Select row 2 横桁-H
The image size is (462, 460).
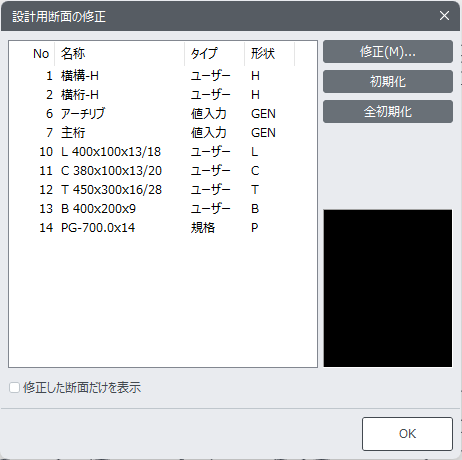click(163, 95)
